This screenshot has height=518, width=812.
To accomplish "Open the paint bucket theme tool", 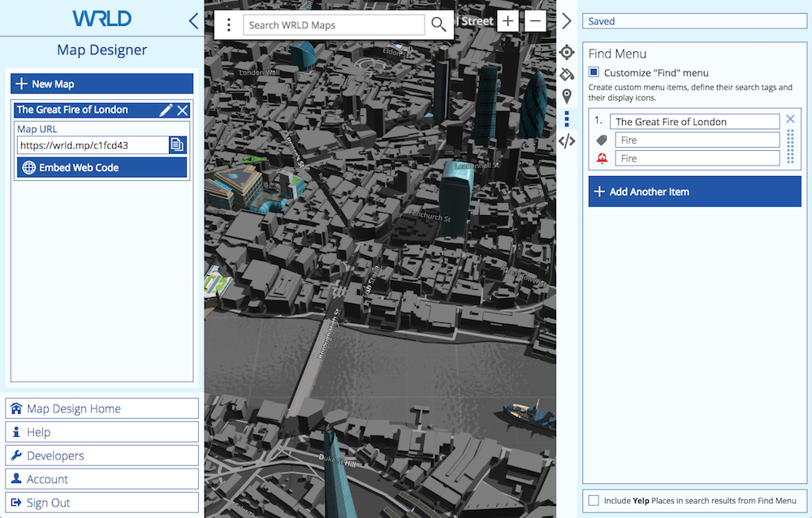I will click(567, 74).
